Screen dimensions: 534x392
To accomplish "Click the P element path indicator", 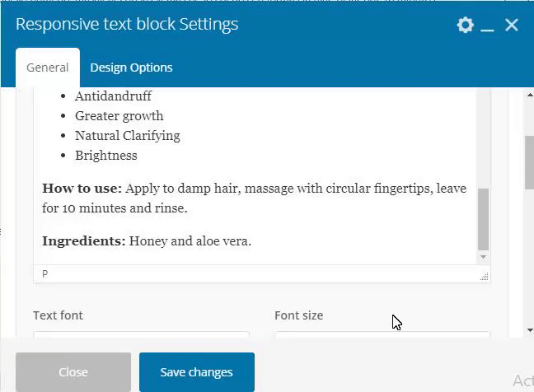I will point(44,274).
